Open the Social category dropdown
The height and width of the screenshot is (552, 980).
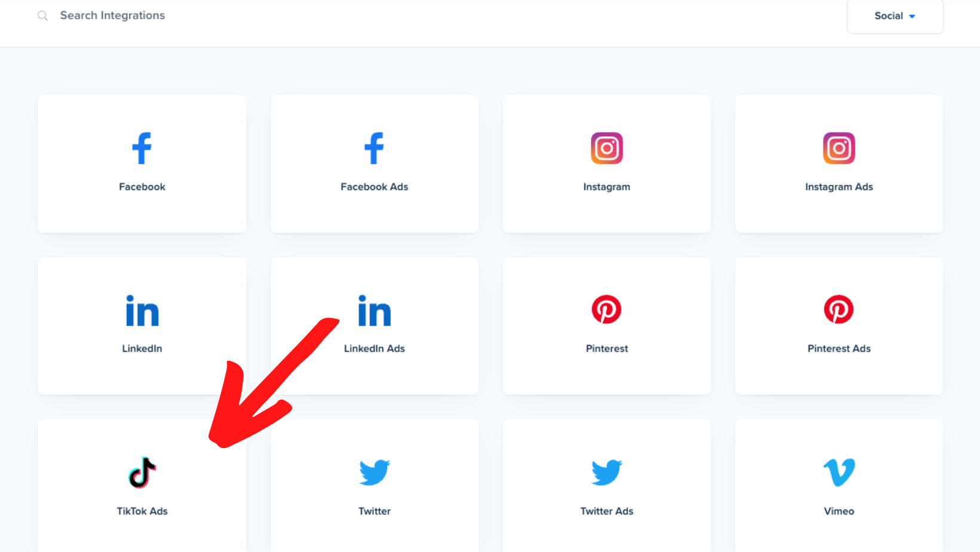point(895,16)
